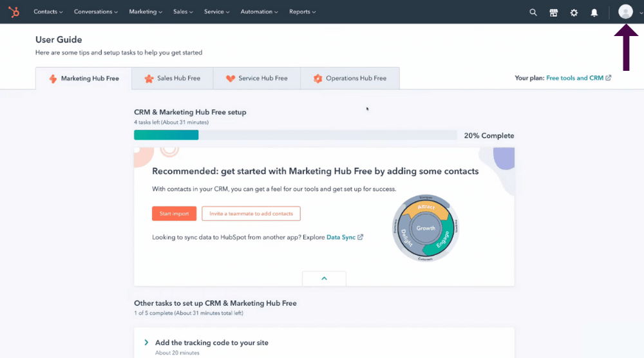Click external link icon beside Free tools and CRM
Screen dimensions: 644x358
click(x=609, y=78)
